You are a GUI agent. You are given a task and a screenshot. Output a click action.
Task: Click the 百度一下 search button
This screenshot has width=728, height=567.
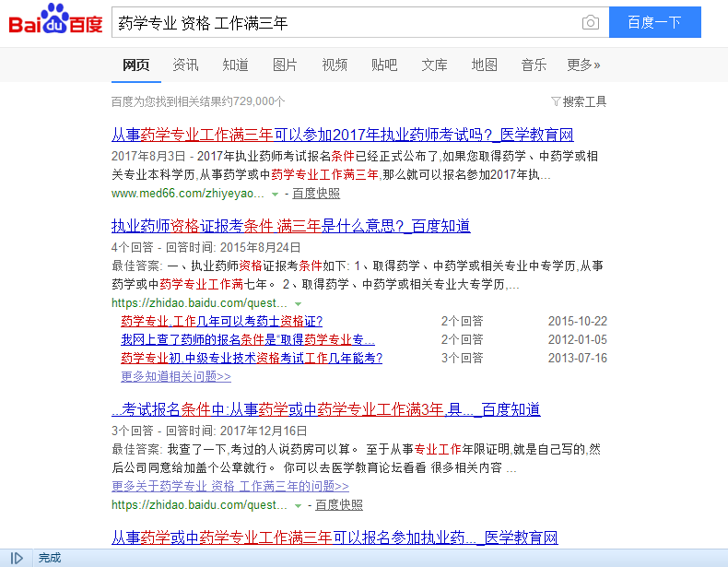[654, 22]
